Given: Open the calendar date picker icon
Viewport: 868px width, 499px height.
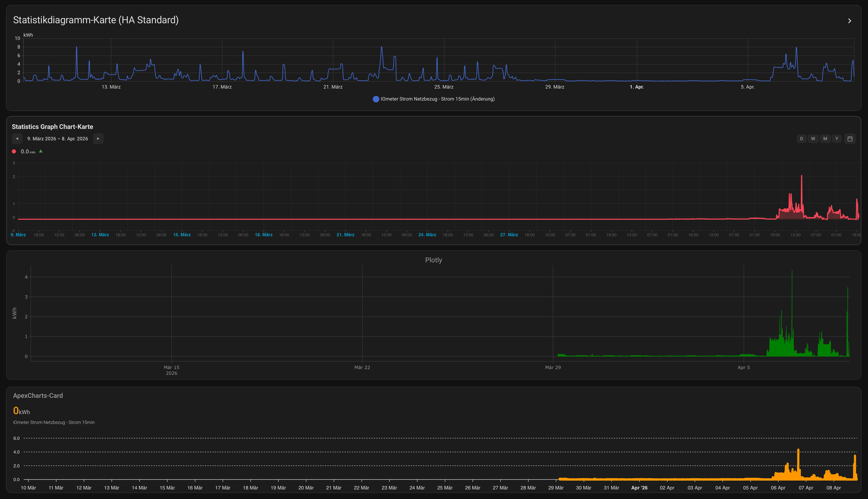Looking at the screenshot, I should click(x=850, y=139).
